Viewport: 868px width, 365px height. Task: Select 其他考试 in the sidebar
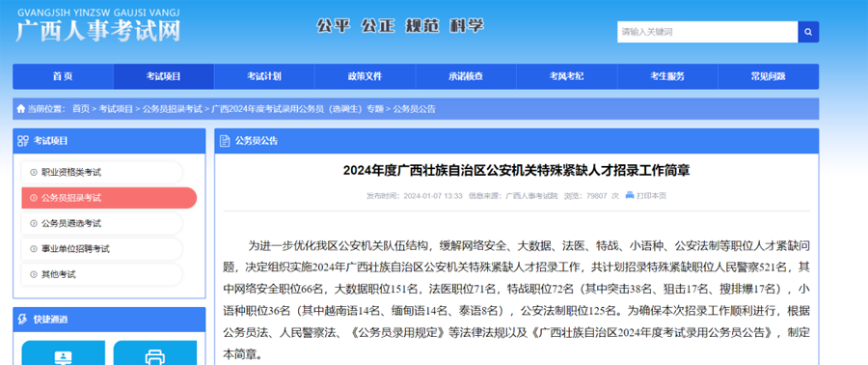click(x=102, y=275)
